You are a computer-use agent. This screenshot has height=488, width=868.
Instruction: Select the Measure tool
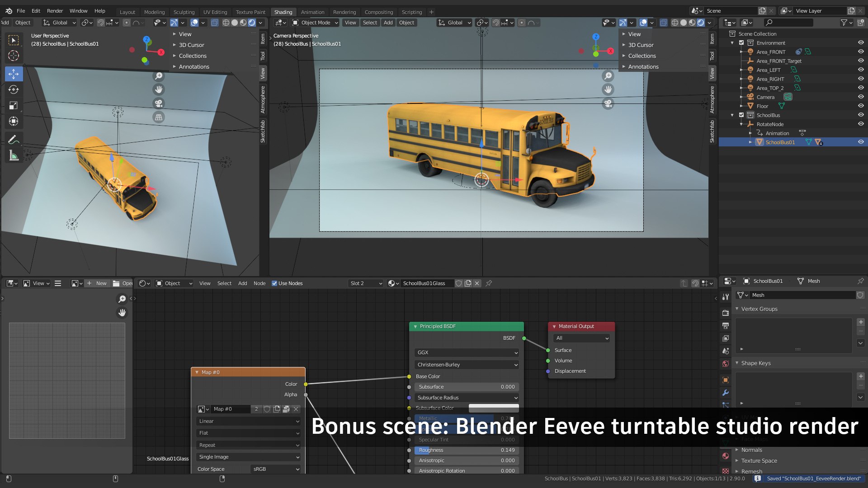(14, 156)
